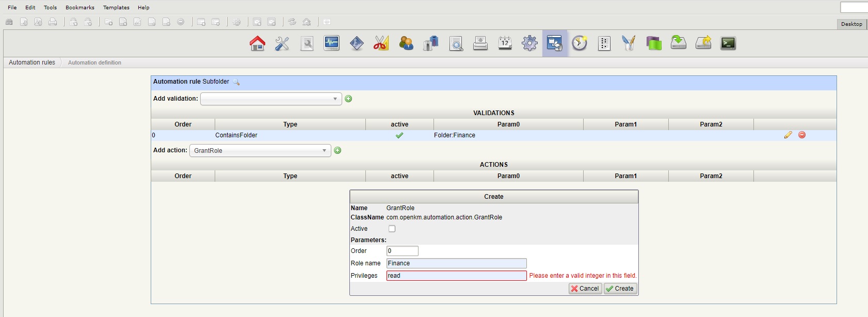Edit the ContainsFolder validation with pencil icon

(787, 135)
